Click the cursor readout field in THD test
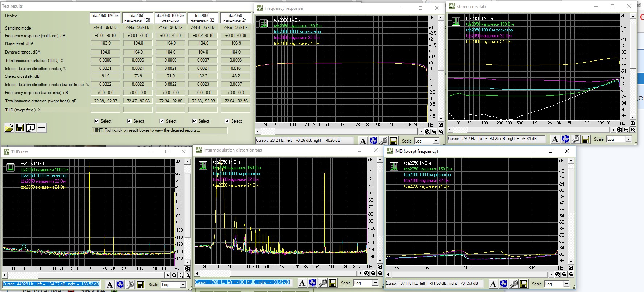This screenshot has width=644, height=292. click(x=51, y=284)
